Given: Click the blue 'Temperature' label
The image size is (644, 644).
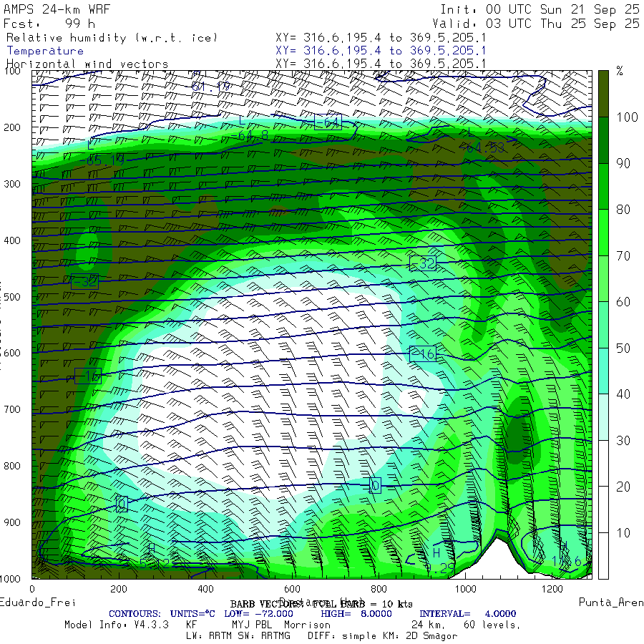Looking at the screenshot, I should click(45, 51).
